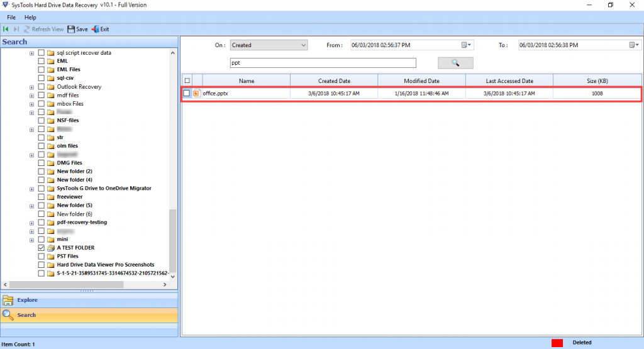Viewport: 644px width, 349px height.
Task: Check the New folder (2) checkbox
Action: click(41, 171)
